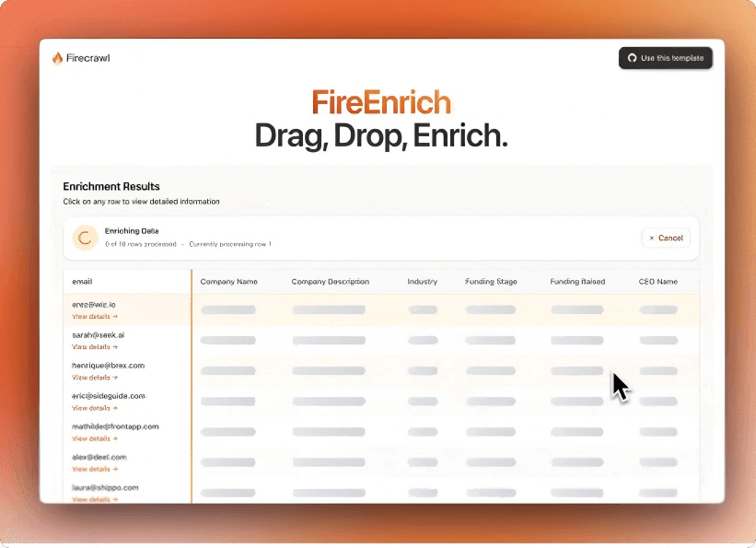Open View details for erez@wiz.io
Screen dimensions: 756x548
(95, 317)
